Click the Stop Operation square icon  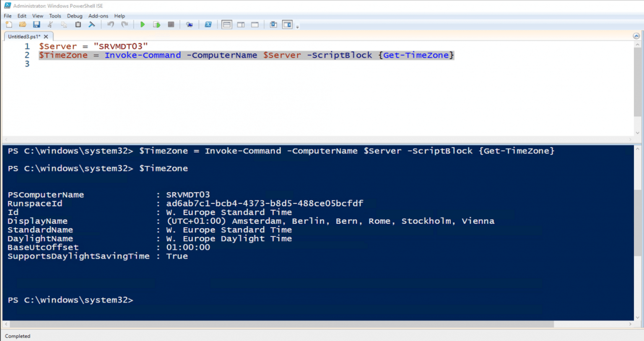[x=171, y=25]
